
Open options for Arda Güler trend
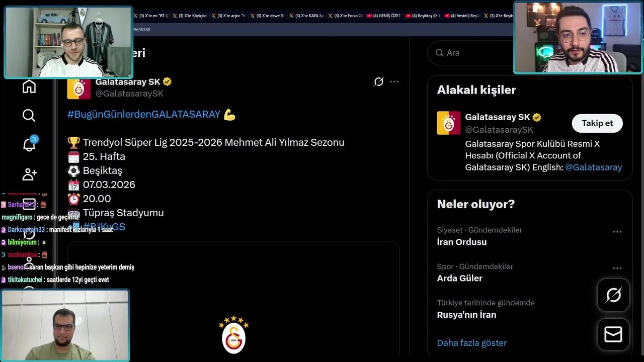click(617, 268)
